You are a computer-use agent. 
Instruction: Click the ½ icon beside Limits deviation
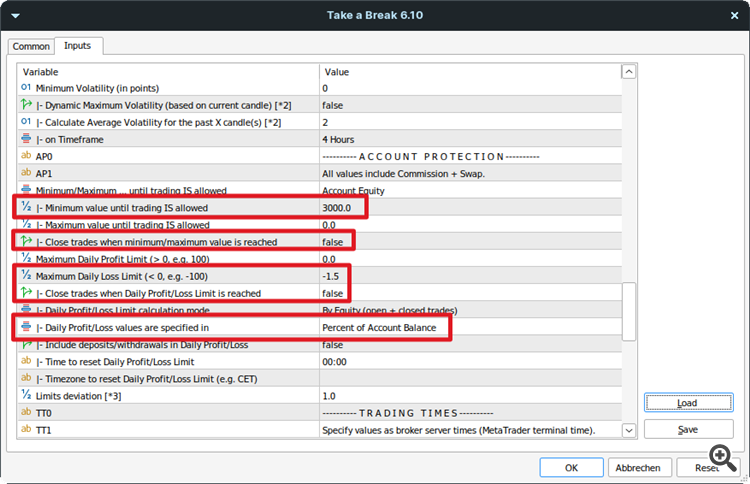coord(26,396)
